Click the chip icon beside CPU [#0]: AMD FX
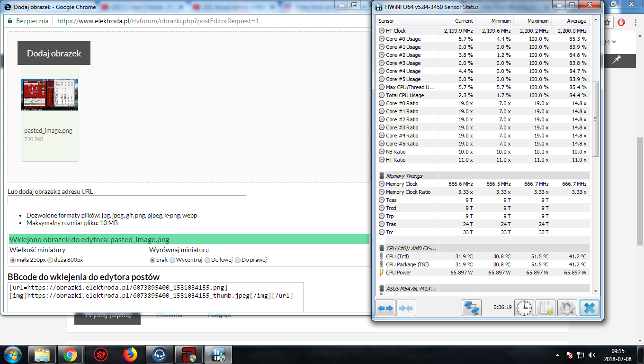The height and width of the screenshot is (364, 644). (x=382, y=248)
